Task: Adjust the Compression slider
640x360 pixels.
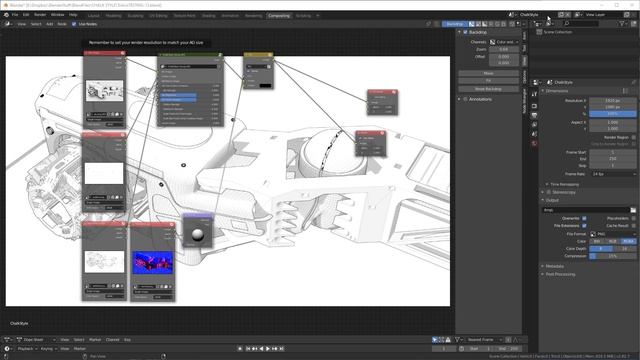Action: 613,256
